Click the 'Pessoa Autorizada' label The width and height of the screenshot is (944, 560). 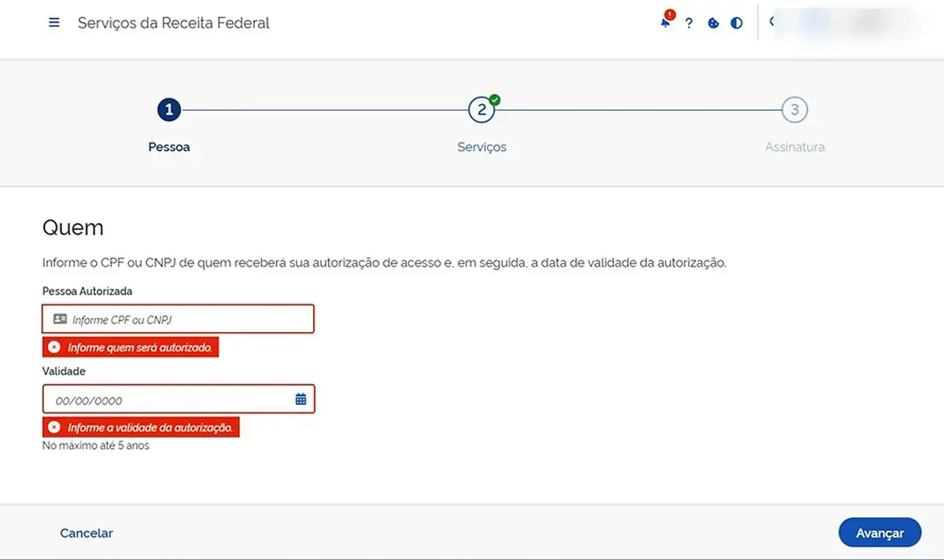[87, 291]
